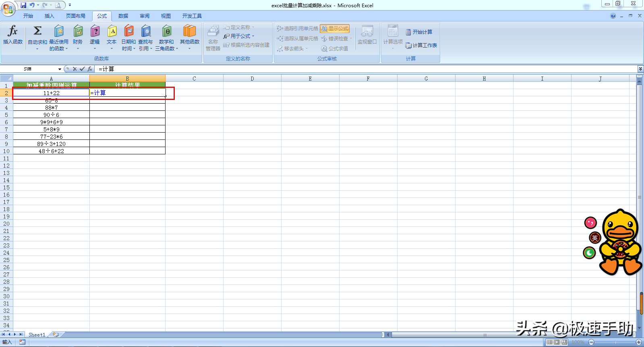The width and height of the screenshot is (644, 347).
Task: Click the select-all corner button
Action: click(6, 79)
